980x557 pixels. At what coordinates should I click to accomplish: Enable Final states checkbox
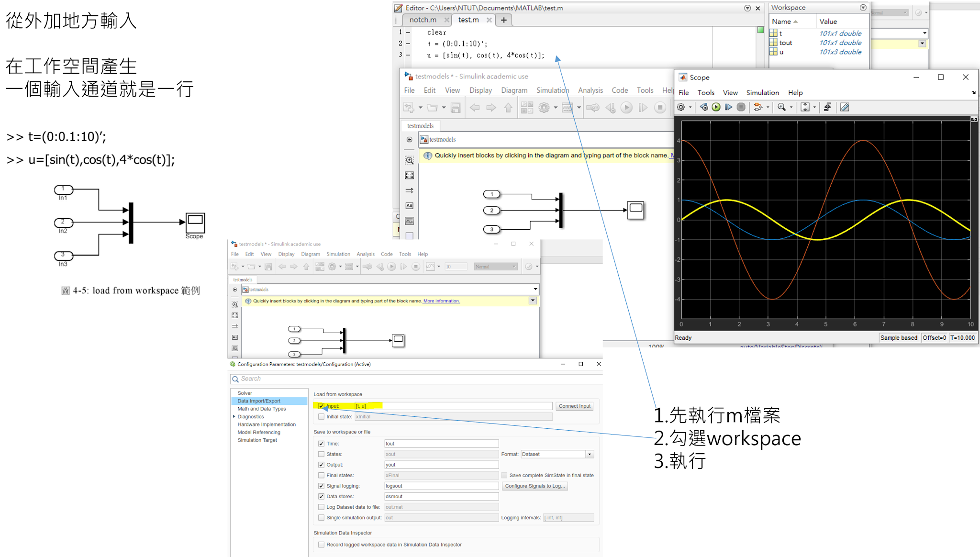point(322,475)
